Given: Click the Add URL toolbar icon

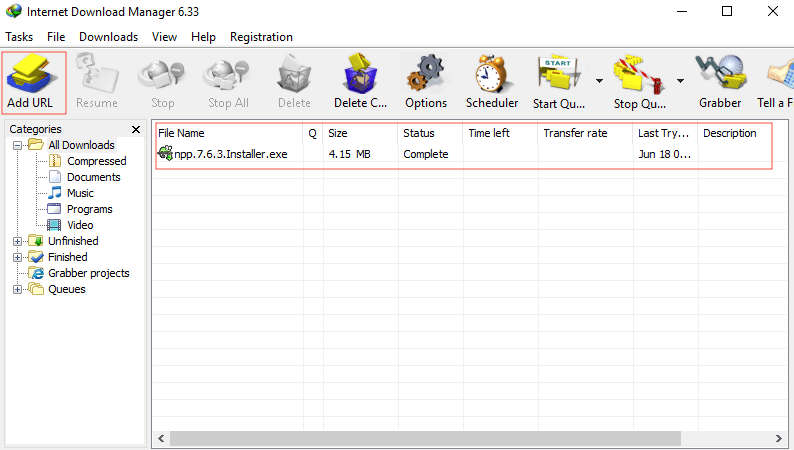Looking at the screenshot, I should coord(31,75).
